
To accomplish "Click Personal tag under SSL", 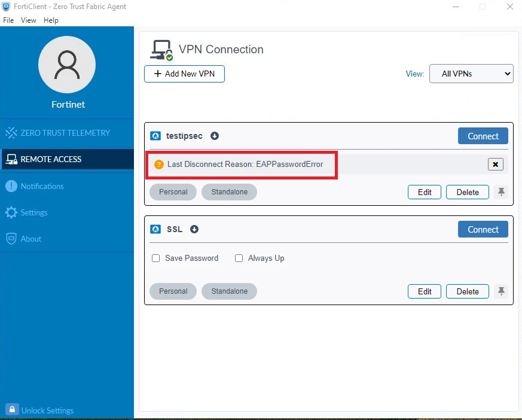I will pos(173,291).
